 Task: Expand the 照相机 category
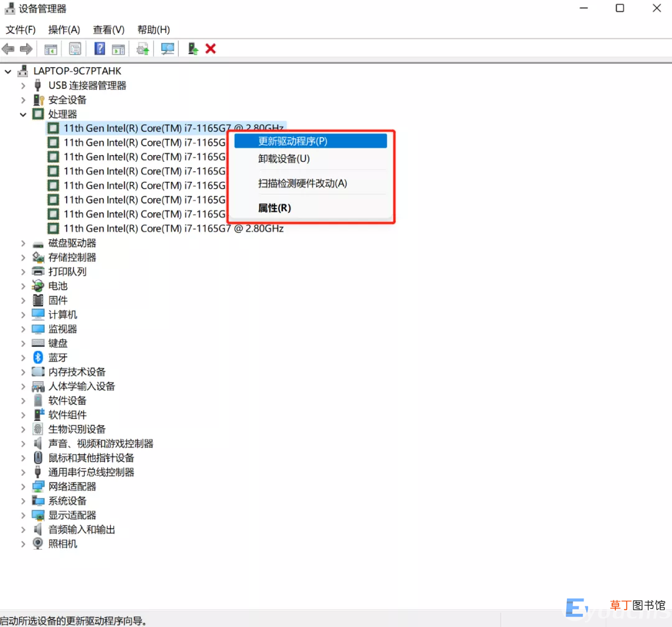[x=23, y=544]
